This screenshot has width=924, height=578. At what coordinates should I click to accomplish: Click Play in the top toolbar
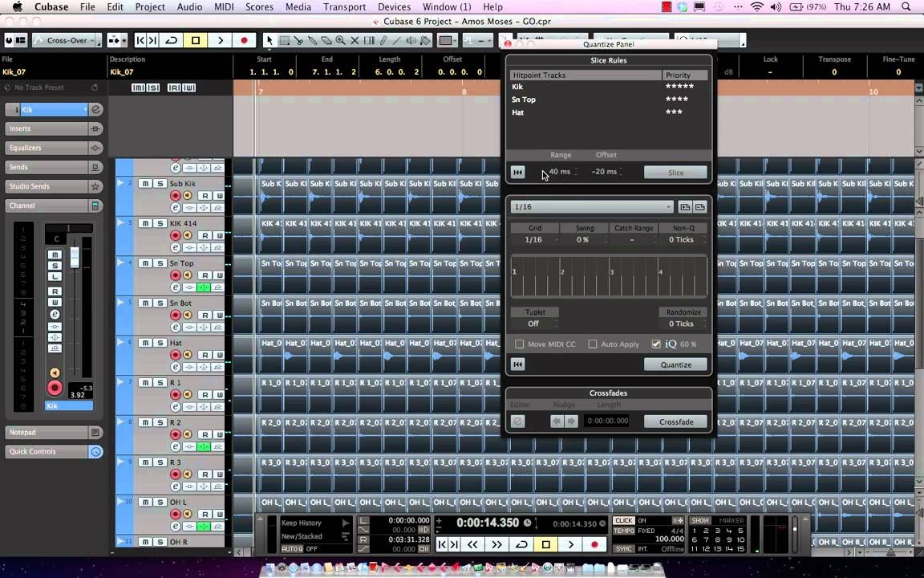tap(221, 40)
